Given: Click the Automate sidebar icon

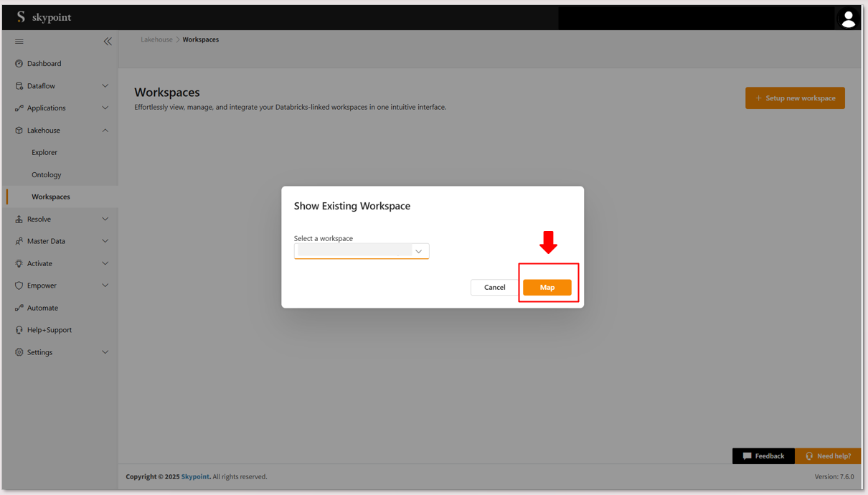Looking at the screenshot, I should point(19,308).
